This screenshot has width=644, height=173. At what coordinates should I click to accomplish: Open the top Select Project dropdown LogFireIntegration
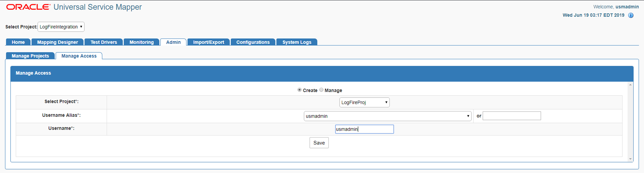pyautogui.click(x=61, y=27)
